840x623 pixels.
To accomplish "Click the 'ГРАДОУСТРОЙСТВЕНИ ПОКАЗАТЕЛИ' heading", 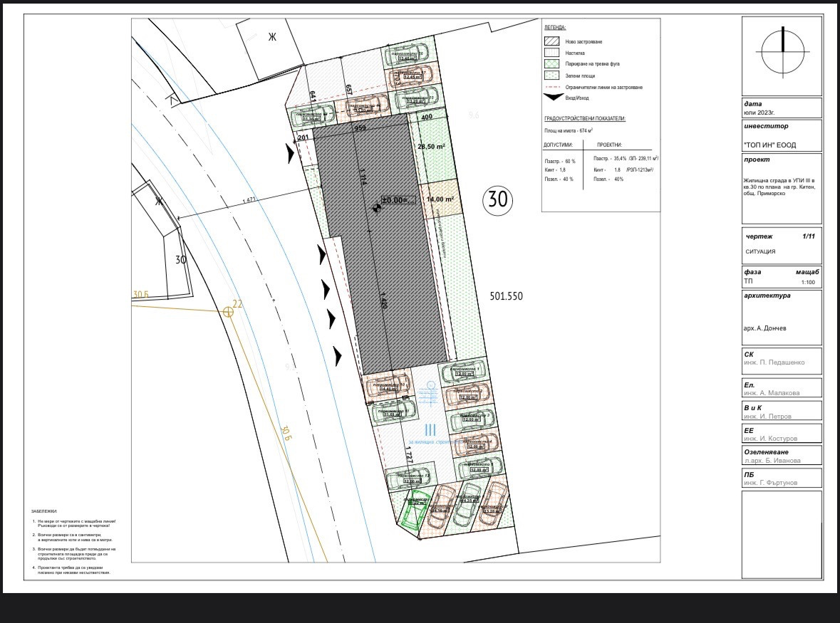I will click(x=584, y=118).
